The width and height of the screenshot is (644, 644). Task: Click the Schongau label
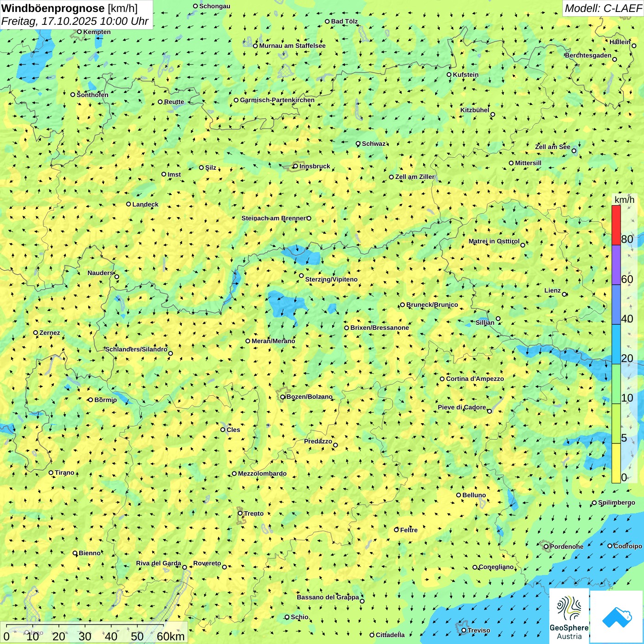[x=215, y=6]
